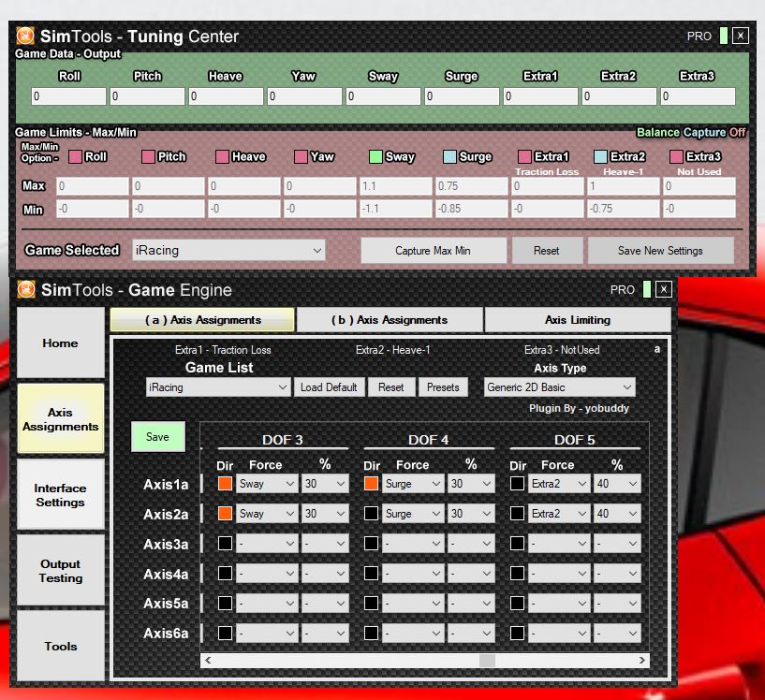Flip DOF 4 direction for Axis4a

372,574
